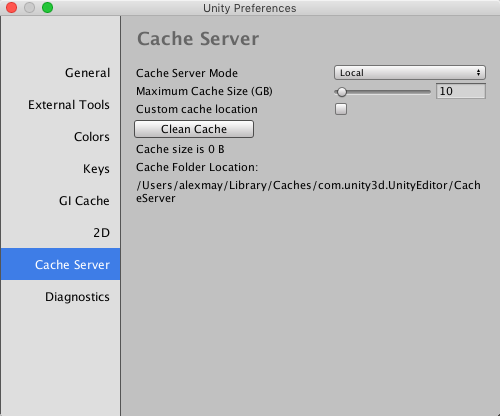500x416 pixels.
Task: Click the Maximum Cache Size slider handle
Action: 341,92
